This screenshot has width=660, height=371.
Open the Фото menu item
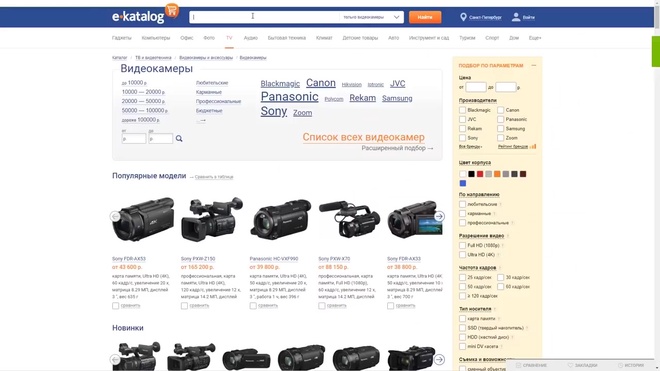(209, 38)
